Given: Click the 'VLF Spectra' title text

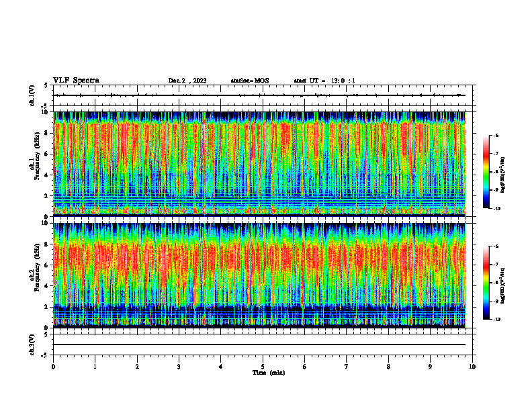Looking at the screenshot, I should click(x=76, y=81).
